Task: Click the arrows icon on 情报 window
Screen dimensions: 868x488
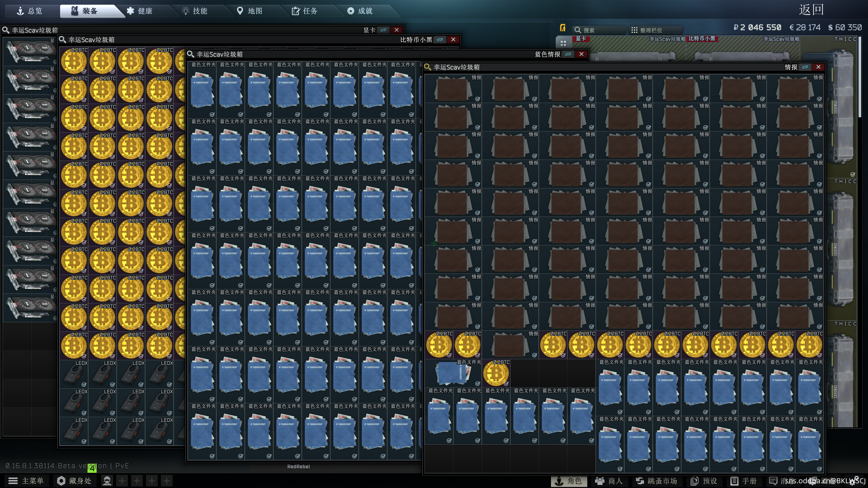Action: pos(805,67)
